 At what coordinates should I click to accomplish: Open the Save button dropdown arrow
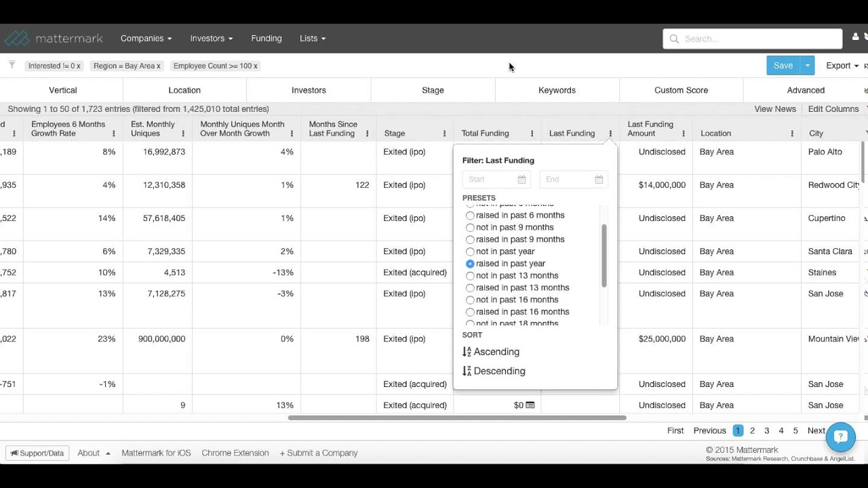(x=807, y=66)
